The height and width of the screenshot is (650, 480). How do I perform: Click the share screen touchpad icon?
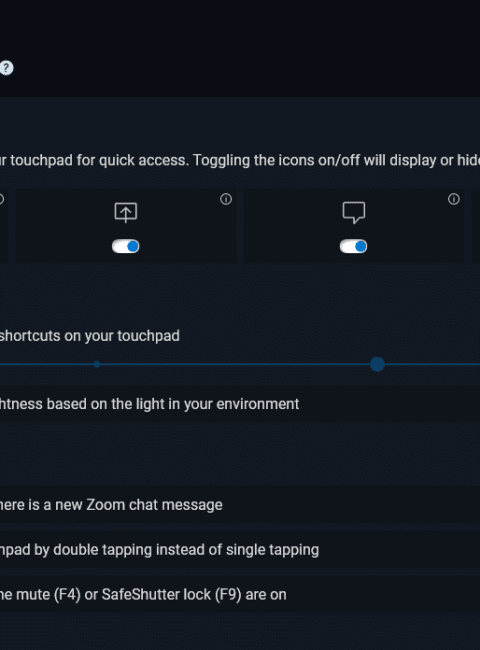point(126,212)
